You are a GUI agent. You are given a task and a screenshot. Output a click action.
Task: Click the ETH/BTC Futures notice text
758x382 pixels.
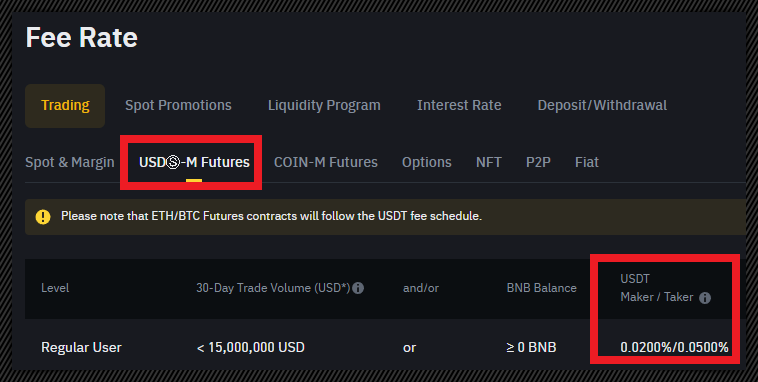272,216
